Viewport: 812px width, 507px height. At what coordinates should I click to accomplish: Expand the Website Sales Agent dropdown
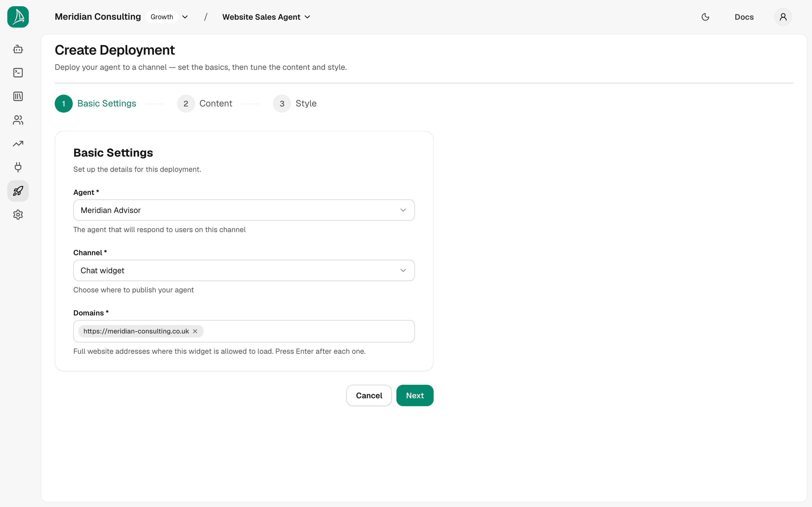click(266, 17)
